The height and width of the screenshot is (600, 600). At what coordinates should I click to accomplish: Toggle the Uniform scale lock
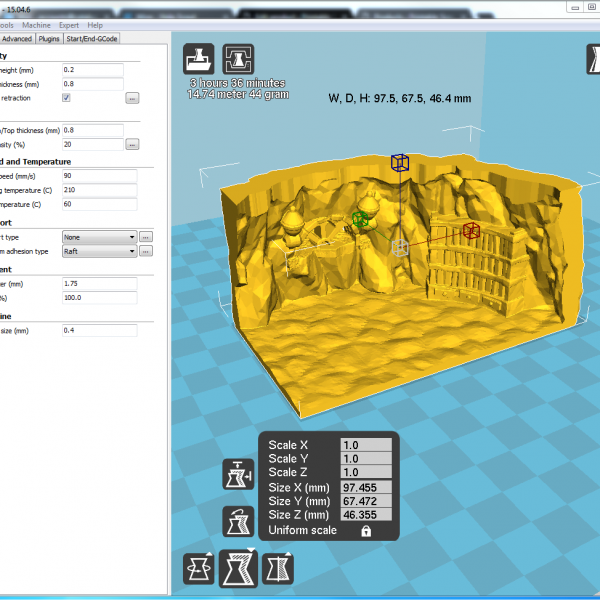pos(366,531)
